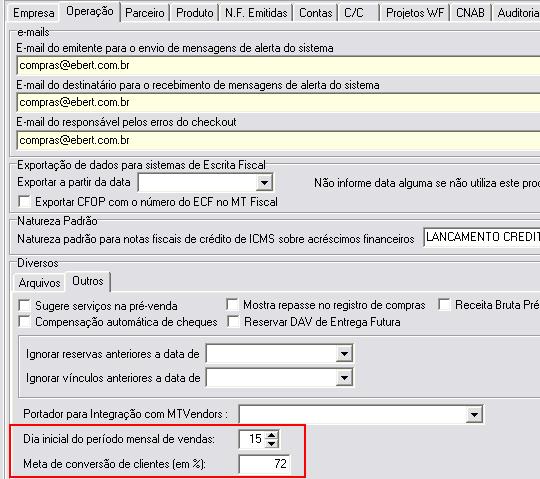540x479 pixels.
Task: Open the Exportar a partir da data dropdown
Action: [x=264, y=183]
